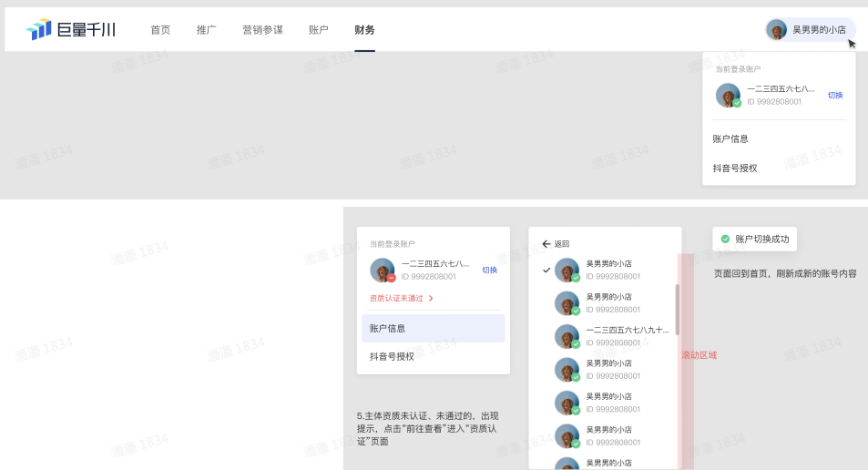Choose the 一二三四五六七八九十… account in the list
The width and height of the screenshot is (868, 470).
[605, 336]
